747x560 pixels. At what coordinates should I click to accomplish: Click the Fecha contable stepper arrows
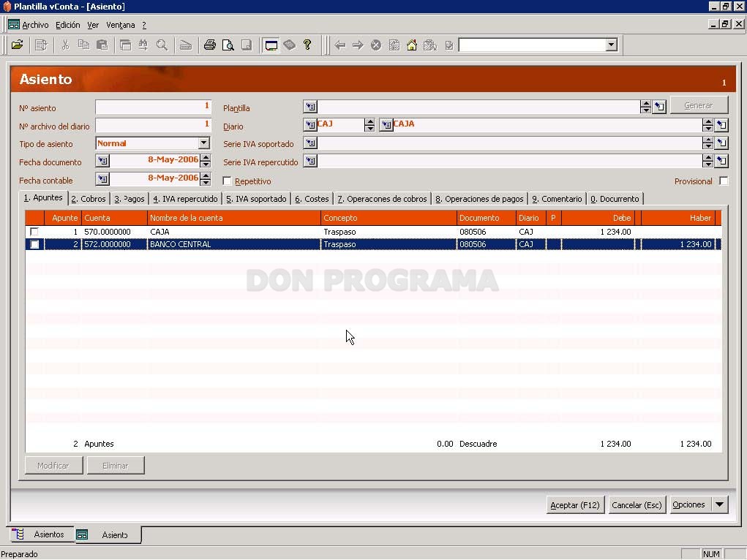(206, 179)
